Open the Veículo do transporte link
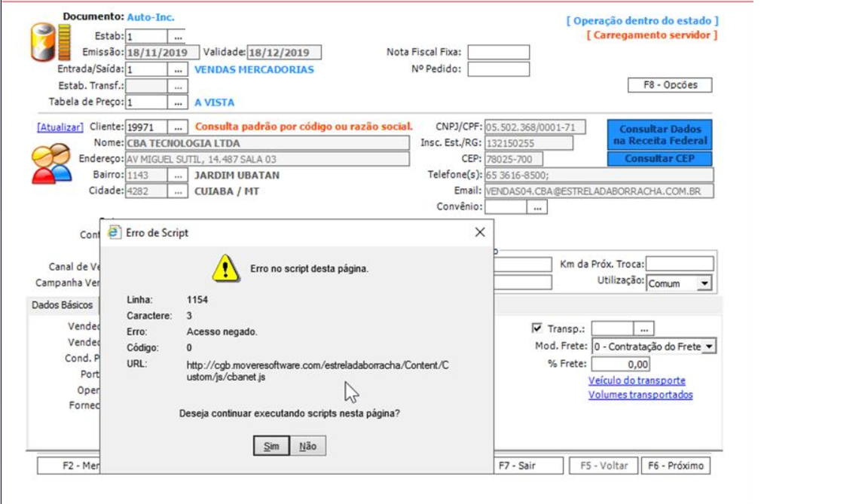This screenshot has height=504, width=868. [637, 380]
